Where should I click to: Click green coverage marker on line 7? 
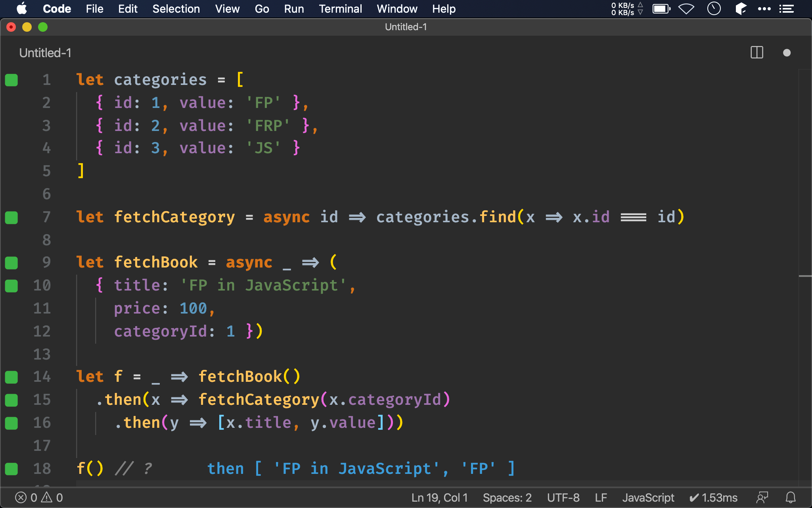click(11, 217)
